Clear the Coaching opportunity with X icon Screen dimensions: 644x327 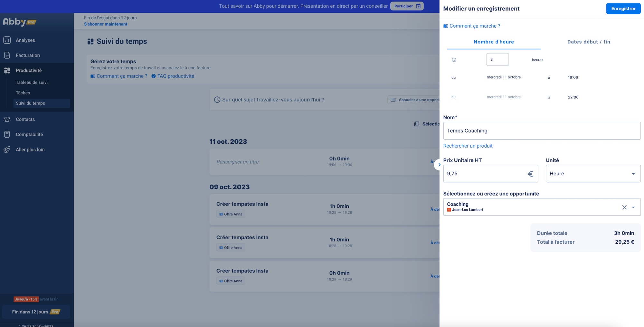(624, 207)
